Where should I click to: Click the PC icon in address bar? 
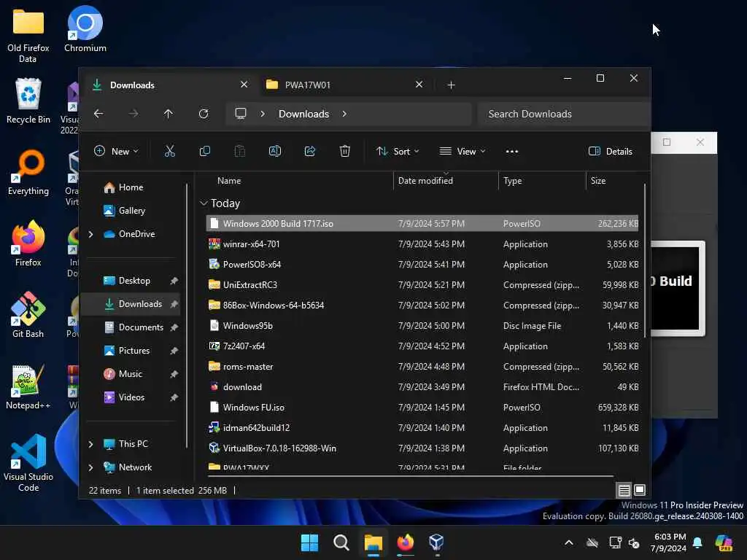pyautogui.click(x=241, y=114)
